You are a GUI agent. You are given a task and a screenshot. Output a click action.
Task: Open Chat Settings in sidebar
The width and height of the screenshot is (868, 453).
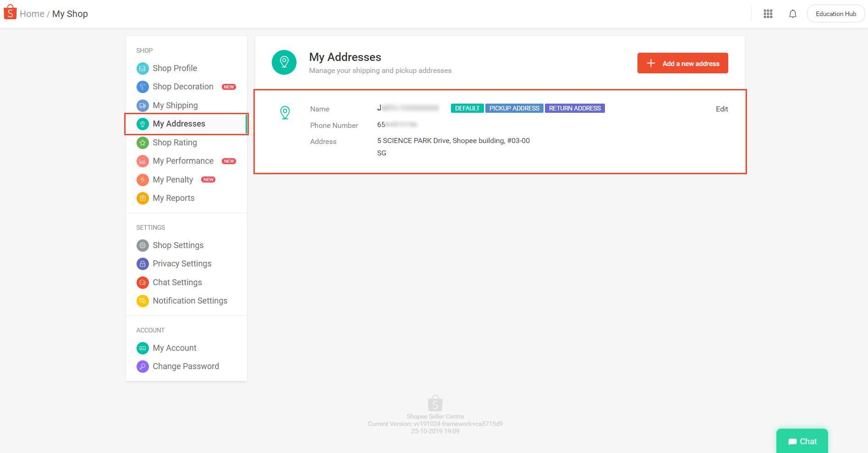click(177, 282)
